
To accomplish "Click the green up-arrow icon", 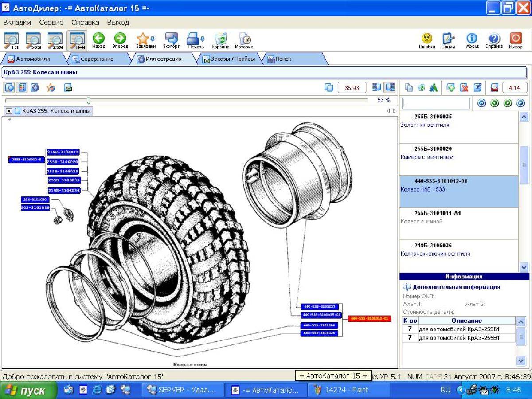I will pyautogui.click(x=451, y=88).
